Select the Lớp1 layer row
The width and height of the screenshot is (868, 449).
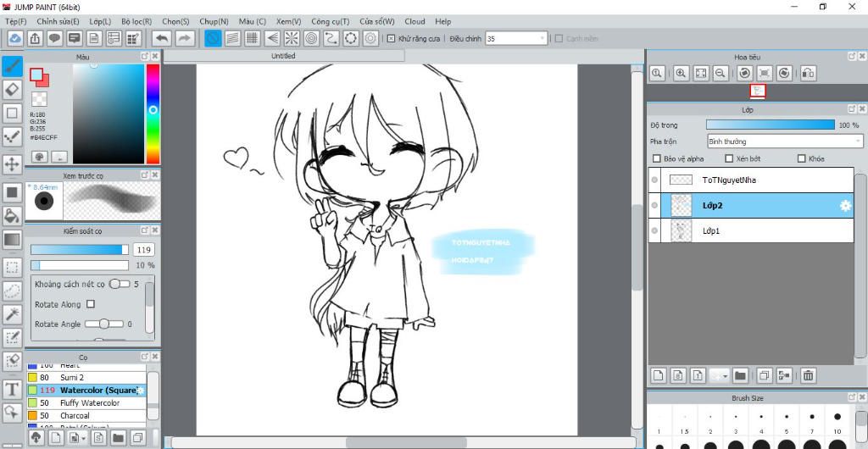751,230
